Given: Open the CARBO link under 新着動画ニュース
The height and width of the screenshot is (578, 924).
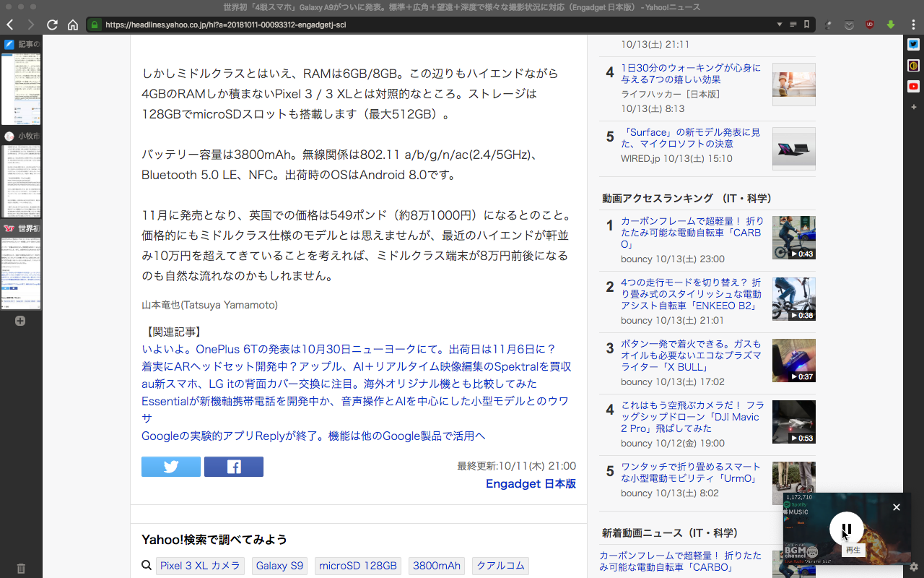Looking at the screenshot, I should click(x=680, y=561).
